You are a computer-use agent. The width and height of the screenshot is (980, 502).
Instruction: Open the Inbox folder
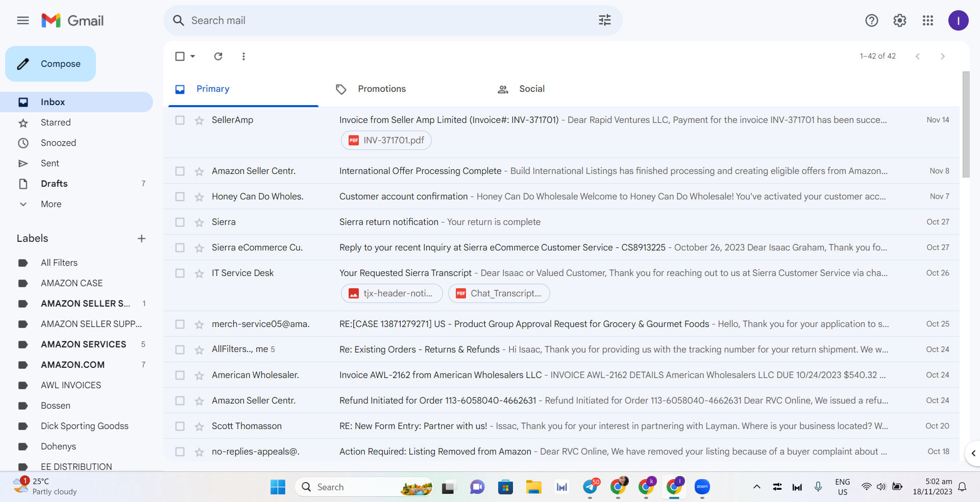click(x=77, y=102)
